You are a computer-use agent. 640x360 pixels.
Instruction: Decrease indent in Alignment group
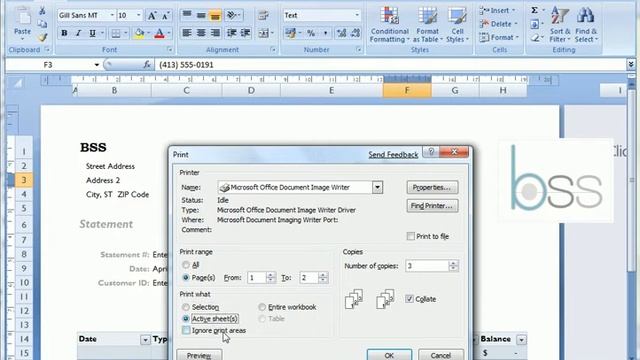(x=231, y=33)
